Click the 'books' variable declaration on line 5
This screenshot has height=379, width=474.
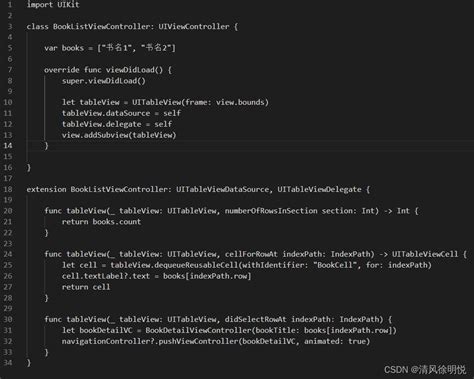point(73,48)
